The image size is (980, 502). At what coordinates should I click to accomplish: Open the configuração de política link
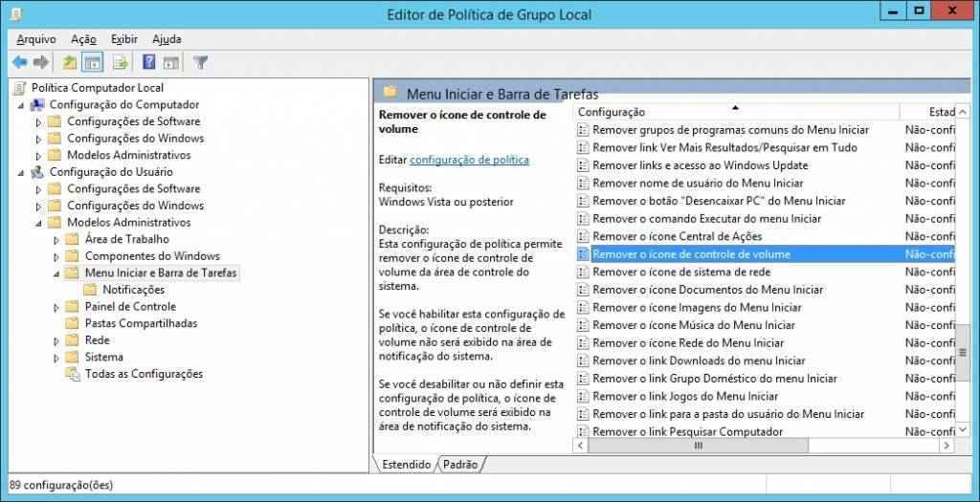tap(469, 160)
